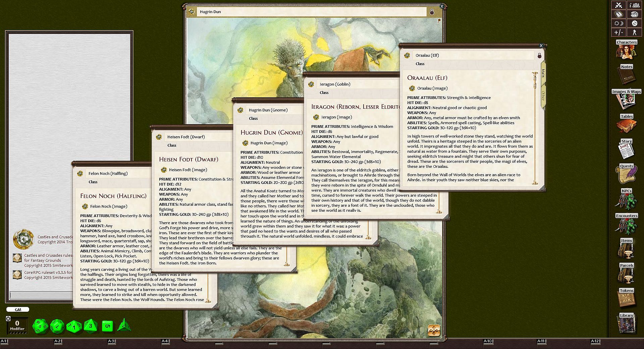This screenshot has height=349, width=644.
Task: Open the NPCs sidebar button
Action: (626, 199)
